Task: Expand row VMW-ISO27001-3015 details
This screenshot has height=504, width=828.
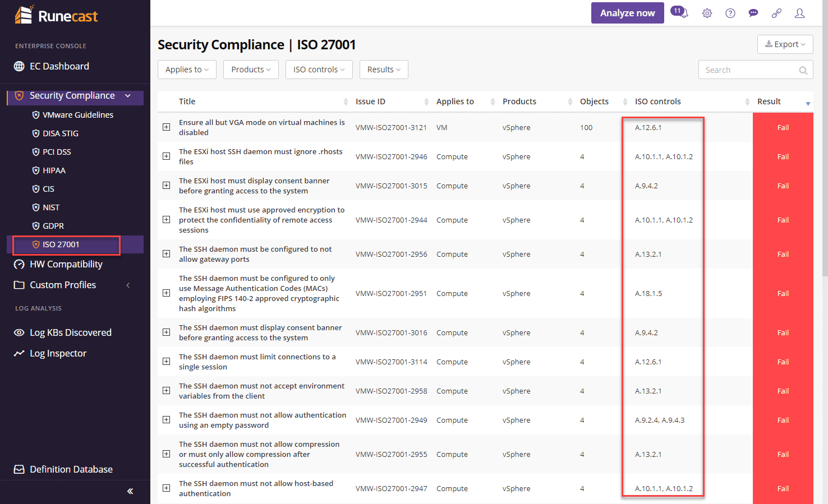Action: [x=166, y=186]
